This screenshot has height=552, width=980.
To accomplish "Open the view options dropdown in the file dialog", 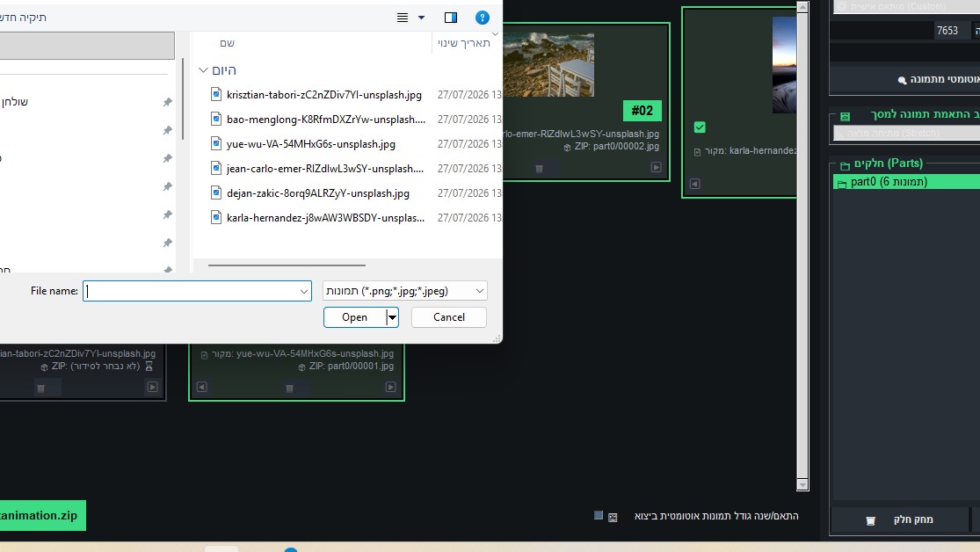I will point(421,18).
